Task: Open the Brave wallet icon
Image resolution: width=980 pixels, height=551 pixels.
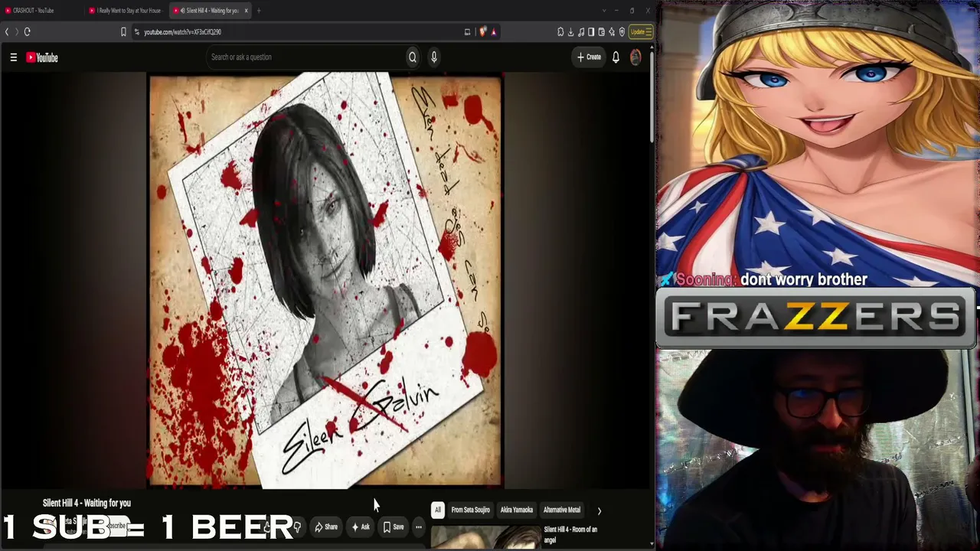Action: click(x=601, y=31)
